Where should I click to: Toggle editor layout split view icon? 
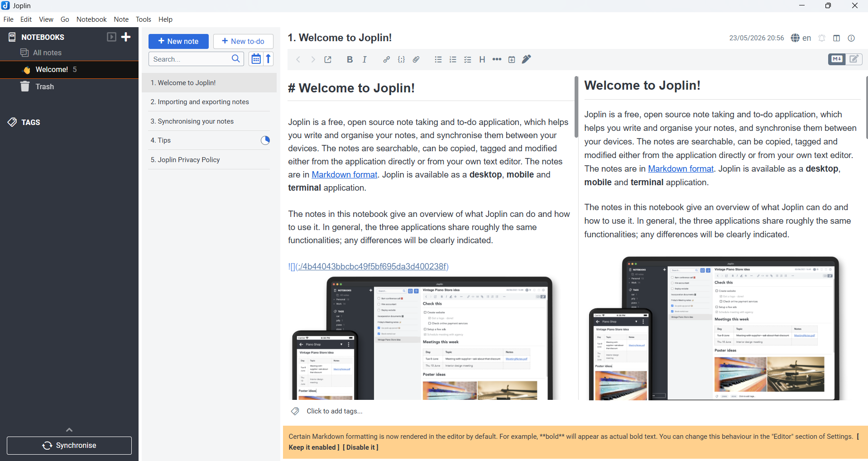837,38
